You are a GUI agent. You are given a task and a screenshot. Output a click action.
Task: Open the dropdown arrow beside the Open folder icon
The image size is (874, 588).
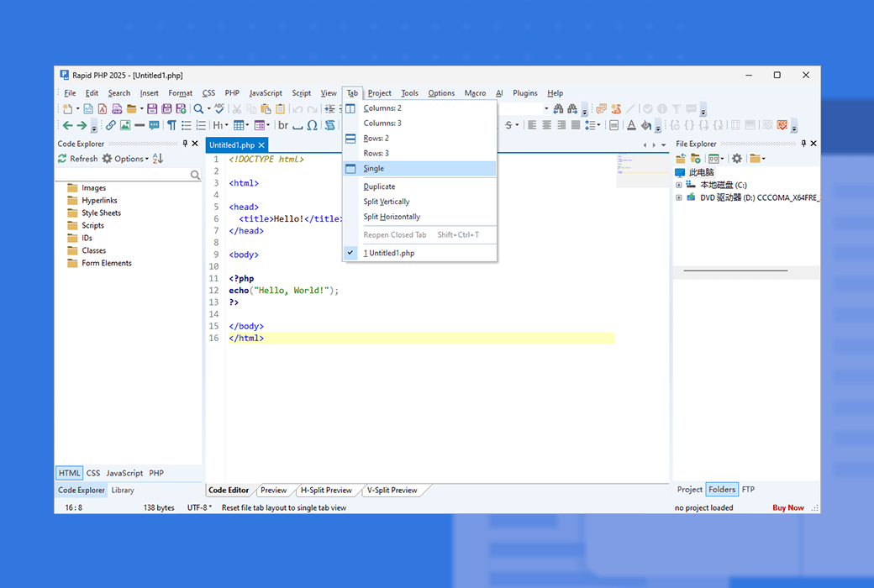point(141,108)
